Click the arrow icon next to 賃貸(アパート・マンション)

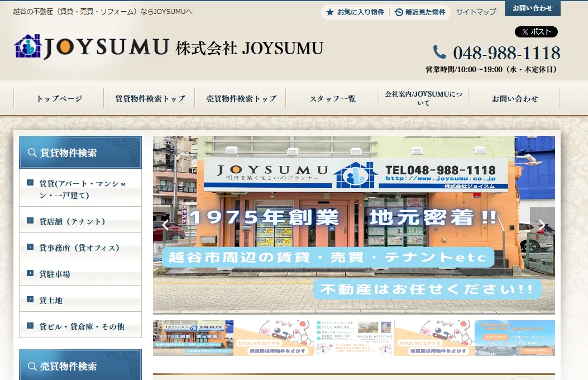[x=30, y=183]
